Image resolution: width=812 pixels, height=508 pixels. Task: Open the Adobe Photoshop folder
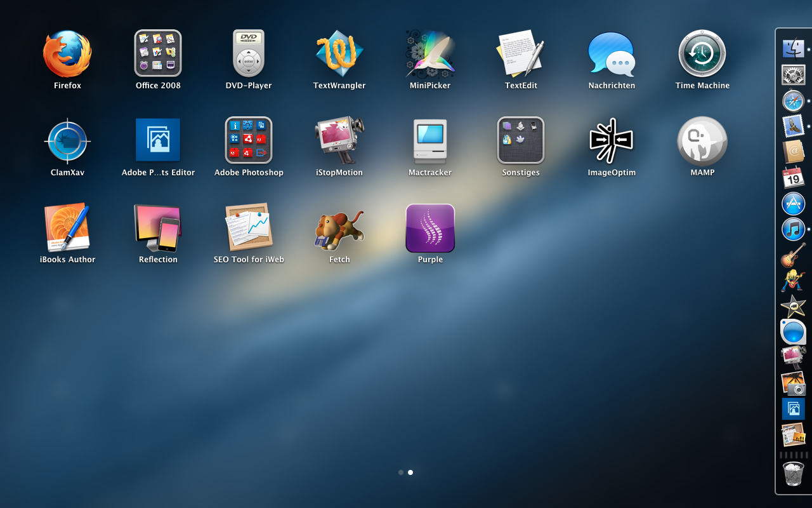[249, 140]
